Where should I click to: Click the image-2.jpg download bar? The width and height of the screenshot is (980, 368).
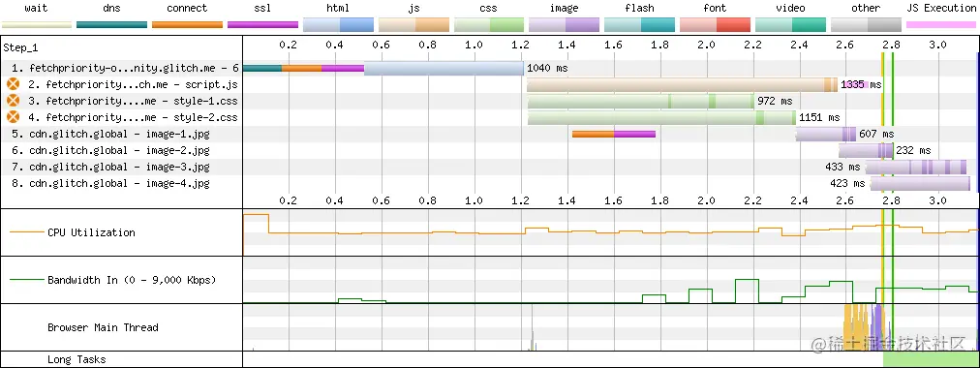(867, 150)
